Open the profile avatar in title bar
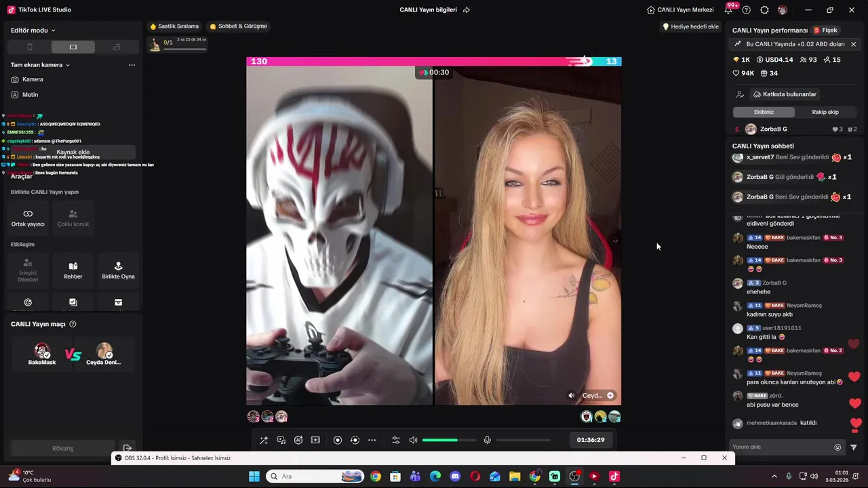The width and height of the screenshot is (868, 488). pyautogui.click(x=783, y=10)
